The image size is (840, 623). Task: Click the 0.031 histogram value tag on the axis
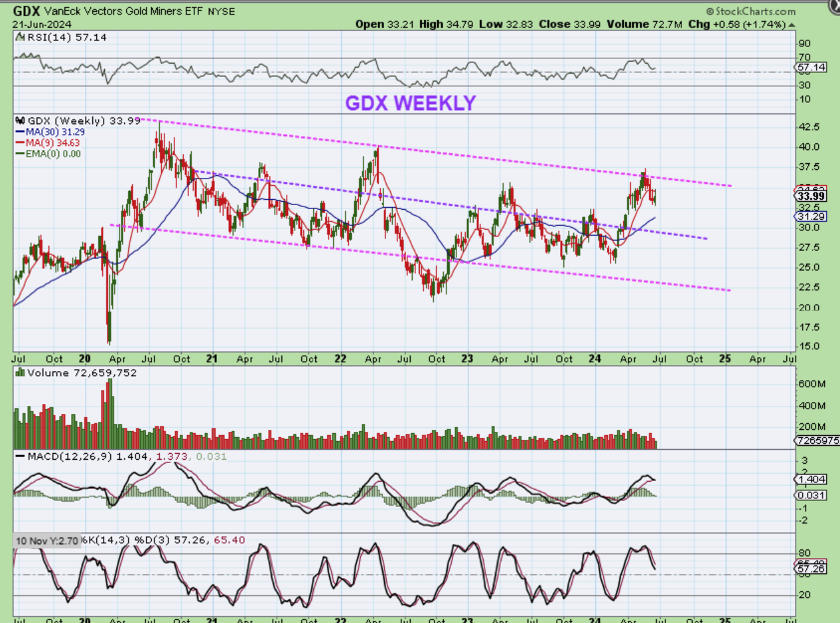(811, 495)
